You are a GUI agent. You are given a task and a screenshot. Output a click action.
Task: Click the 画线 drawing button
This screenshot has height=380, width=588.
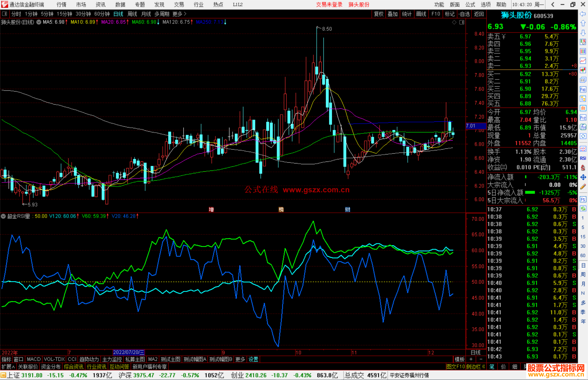point(421,14)
